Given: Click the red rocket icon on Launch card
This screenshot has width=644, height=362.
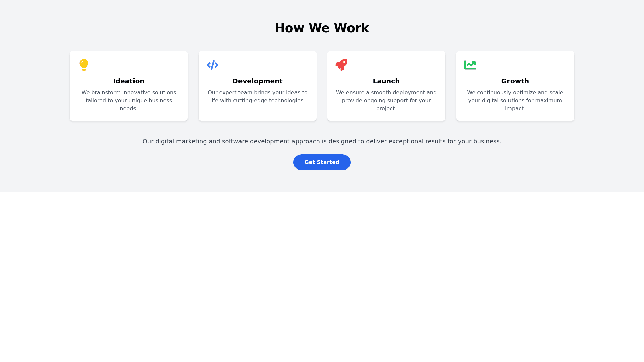Looking at the screenshot, I should 341,65.
